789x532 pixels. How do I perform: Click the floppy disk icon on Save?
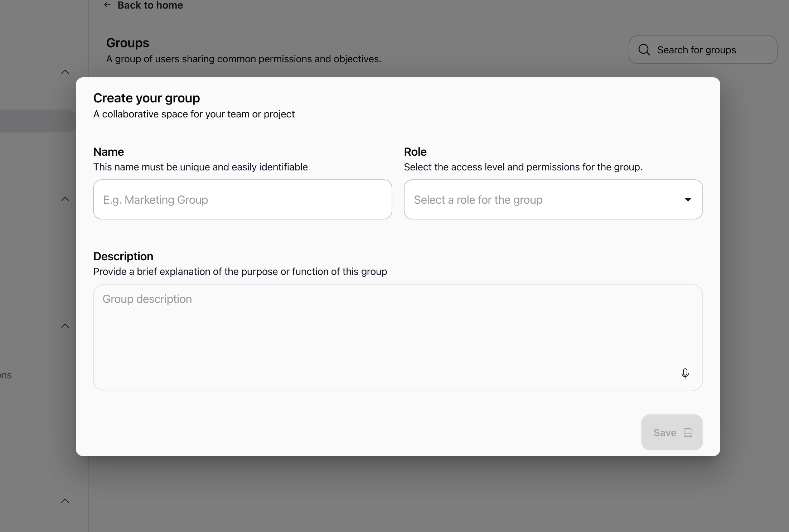(688, 432)
